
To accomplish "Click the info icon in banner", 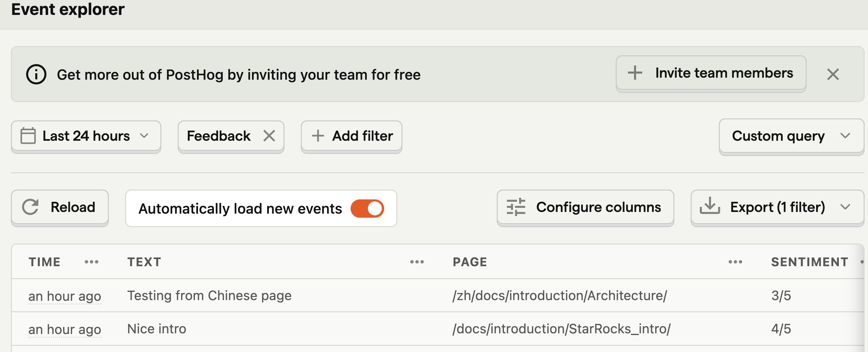I will (x=36, y=74).
